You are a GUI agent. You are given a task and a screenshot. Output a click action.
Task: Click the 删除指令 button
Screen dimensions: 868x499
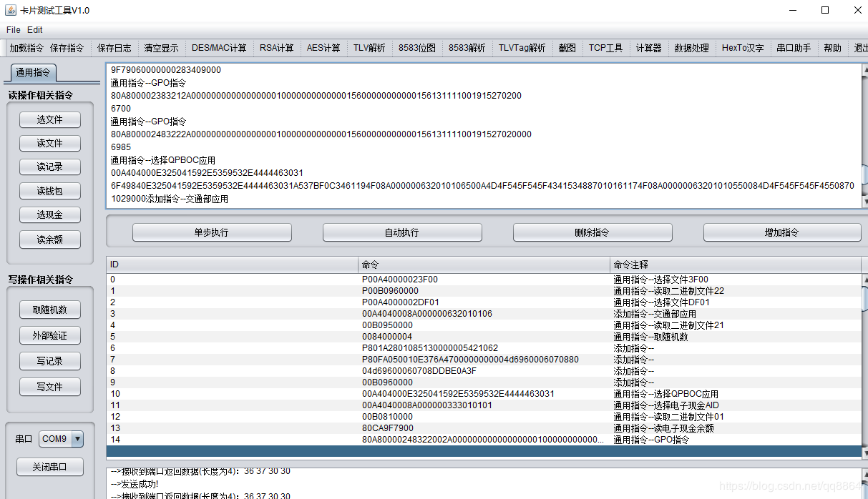point(593,232)
